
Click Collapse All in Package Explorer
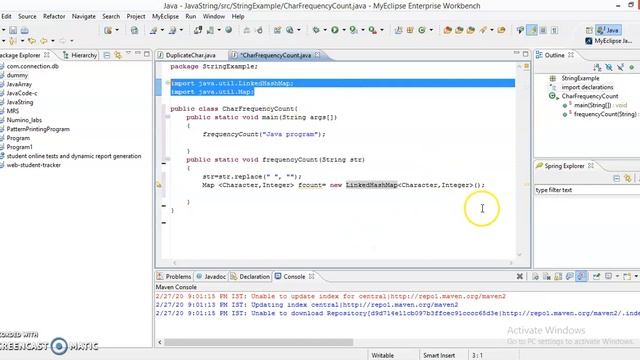107,55
